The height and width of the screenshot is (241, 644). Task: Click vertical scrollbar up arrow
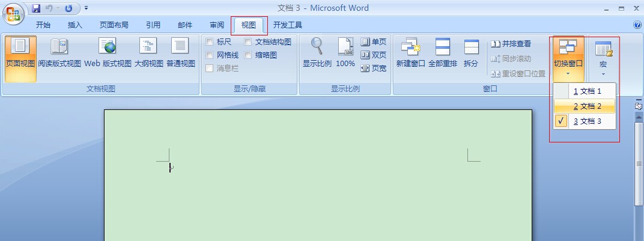639,117
